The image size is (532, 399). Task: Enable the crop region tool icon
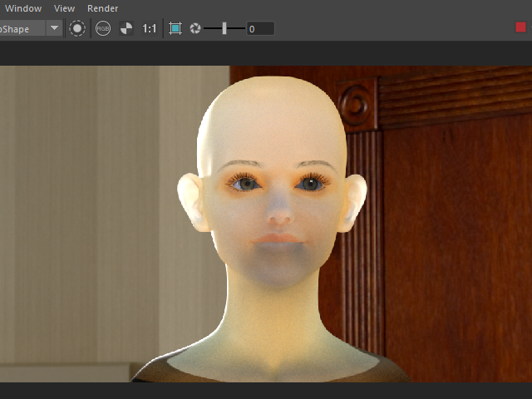pos(175,28)
